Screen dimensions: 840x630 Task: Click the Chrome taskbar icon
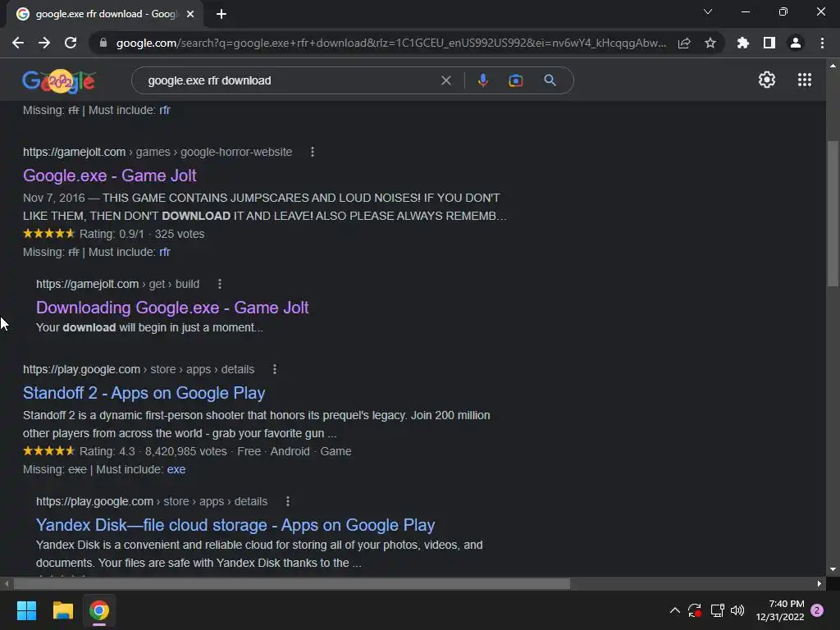click(99, 610)
